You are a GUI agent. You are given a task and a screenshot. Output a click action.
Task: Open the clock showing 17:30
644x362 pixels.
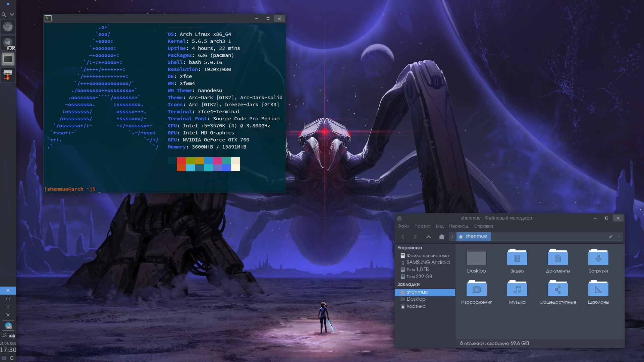pyautogui.click(x=8, y=350)
